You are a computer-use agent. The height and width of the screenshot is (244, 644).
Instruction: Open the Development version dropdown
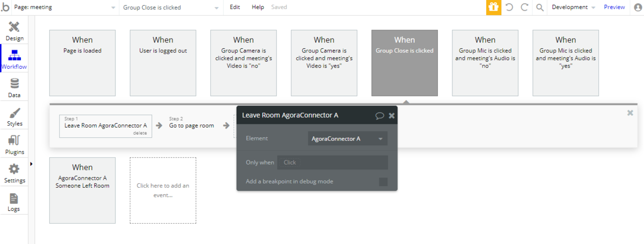click(x=573, y=8)
